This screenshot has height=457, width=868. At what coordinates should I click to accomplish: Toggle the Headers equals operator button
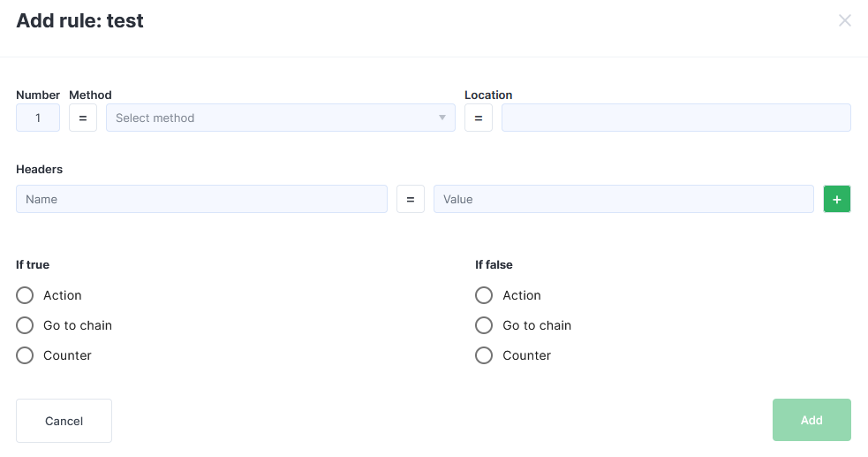tap(411, 199)
